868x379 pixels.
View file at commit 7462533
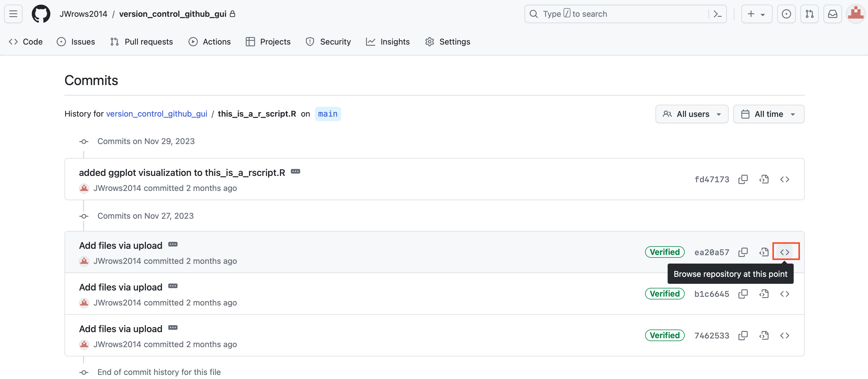[x=764, y=335]
